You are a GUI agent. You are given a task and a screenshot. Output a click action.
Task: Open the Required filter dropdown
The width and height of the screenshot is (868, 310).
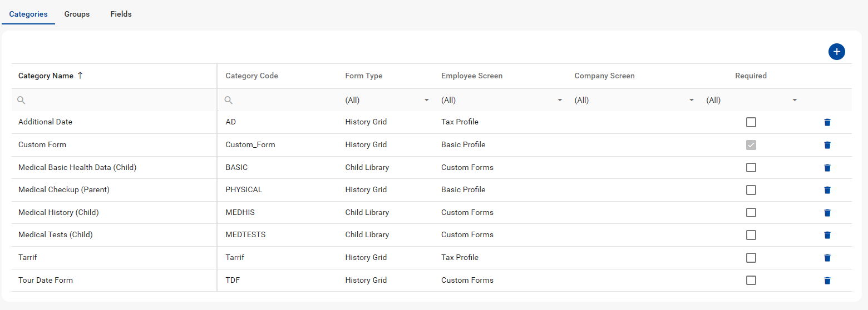pos(751,100)
